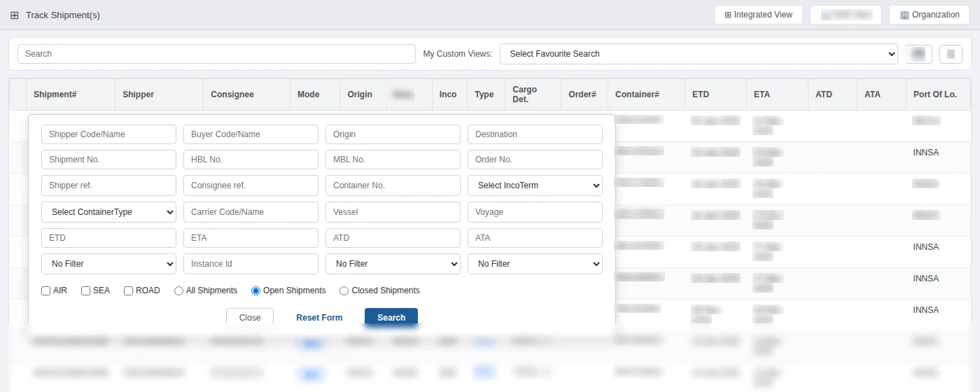Select the Open Shipments radio option
980x392 pixels.
tap(256, 290)
